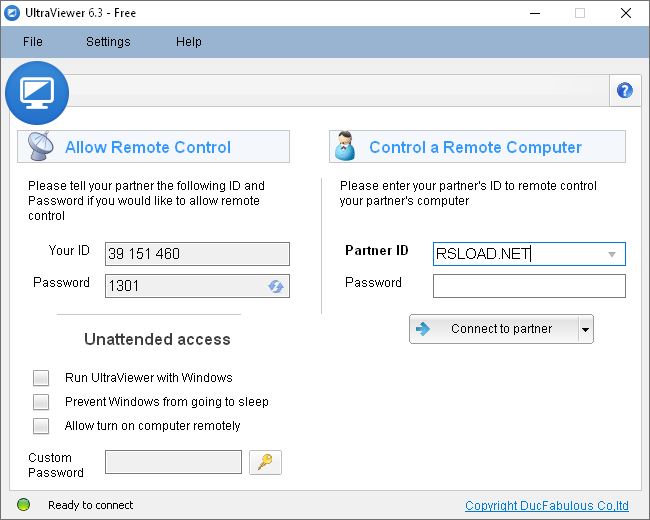
Task: Click the Your ID field showing 39 151 460
Action: [x=197, y=254]
